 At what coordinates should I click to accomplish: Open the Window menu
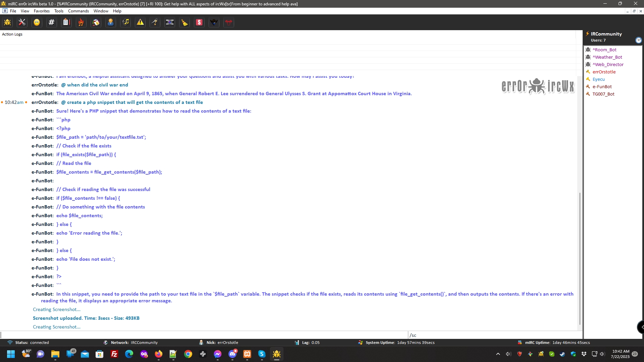coord(101,11)
